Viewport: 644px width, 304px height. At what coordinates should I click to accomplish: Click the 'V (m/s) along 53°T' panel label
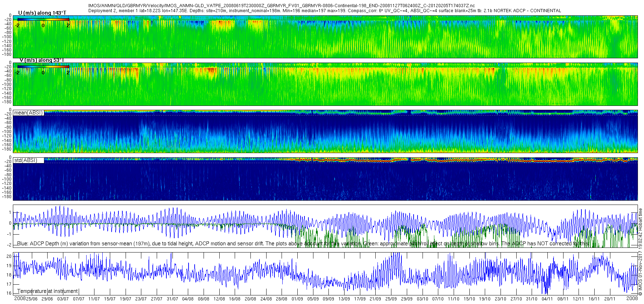tap(42, 60)
